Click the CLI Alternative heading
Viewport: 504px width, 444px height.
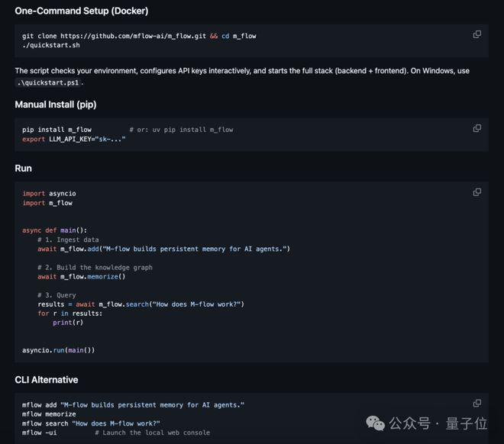[x=47, y=379]
